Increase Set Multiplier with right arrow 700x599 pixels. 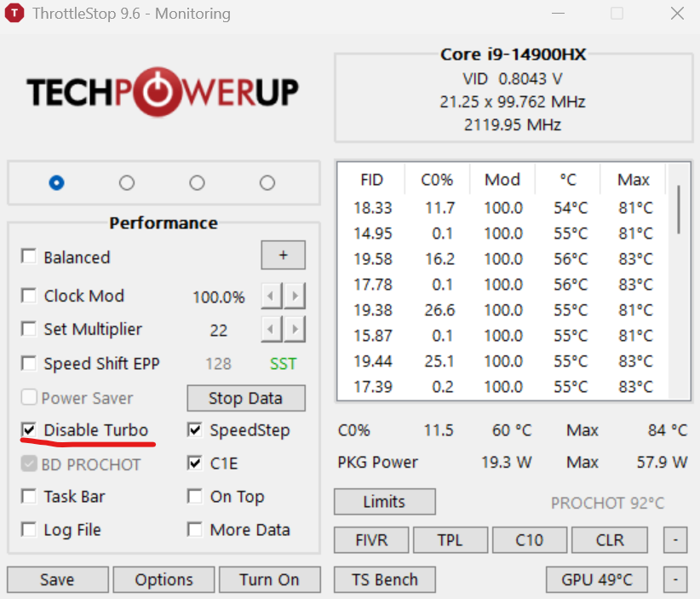coord(295,329)
